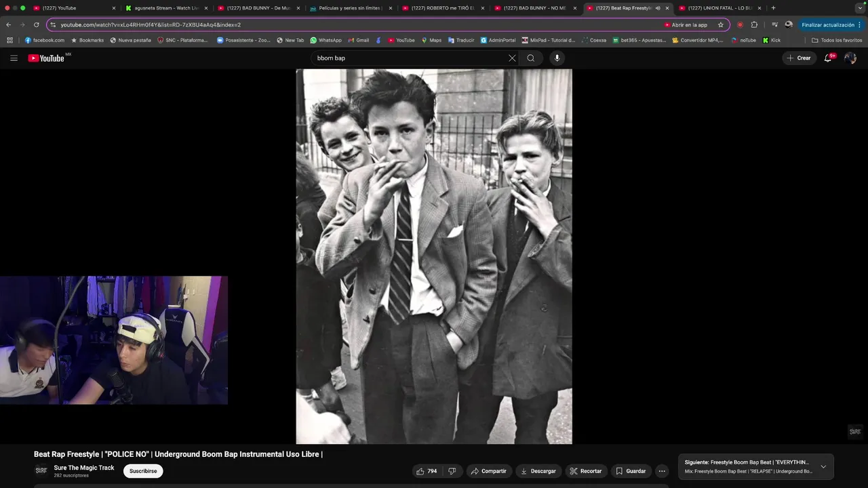Click the Suscribirse button
Image resolution: width=868 pixels, height=488 pixels.
[143, 471]
